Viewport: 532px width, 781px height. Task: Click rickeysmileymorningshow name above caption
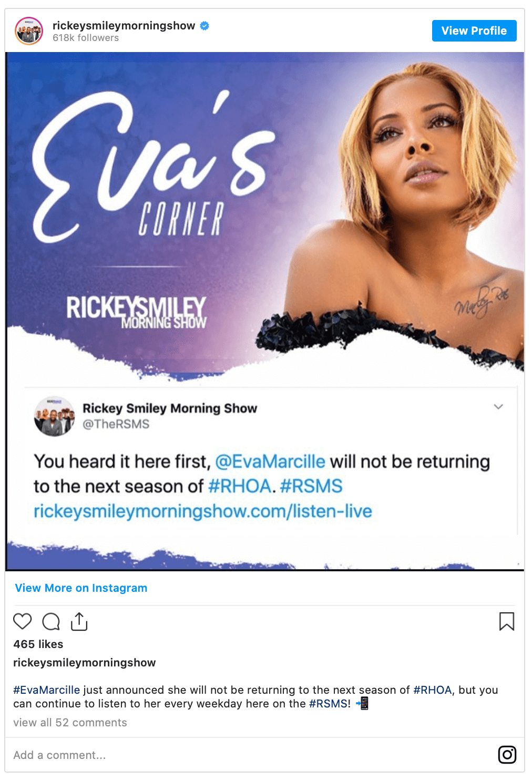pyautogui.click(x=85, y=662)
